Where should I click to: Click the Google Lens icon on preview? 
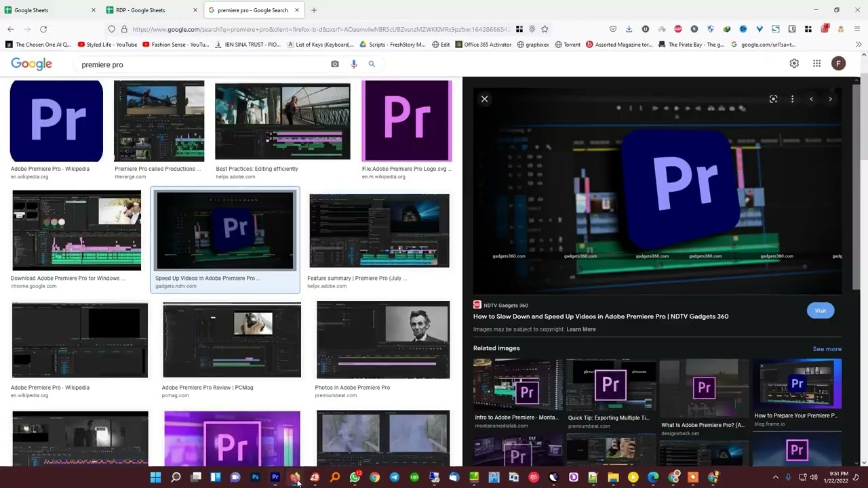coord(773,99)
